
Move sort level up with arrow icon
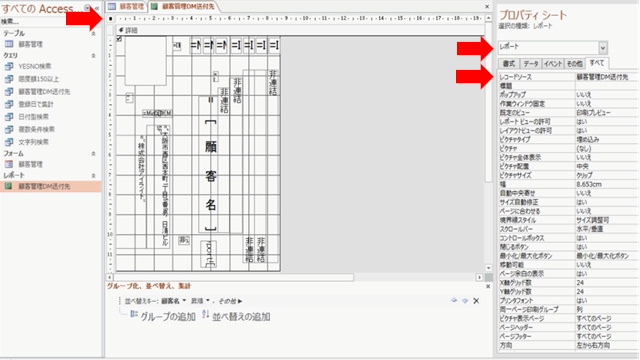coord(454,300)
